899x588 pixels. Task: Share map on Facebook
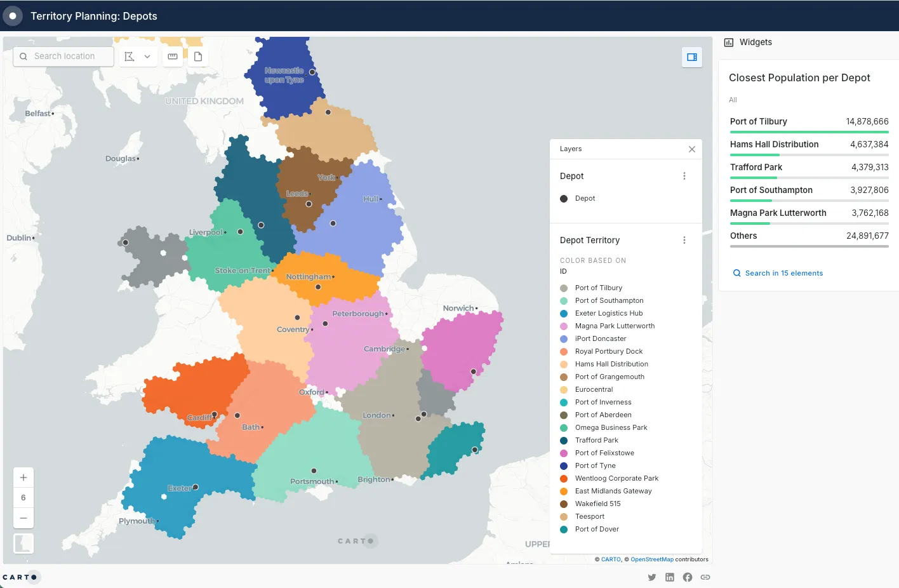(687, 577)
